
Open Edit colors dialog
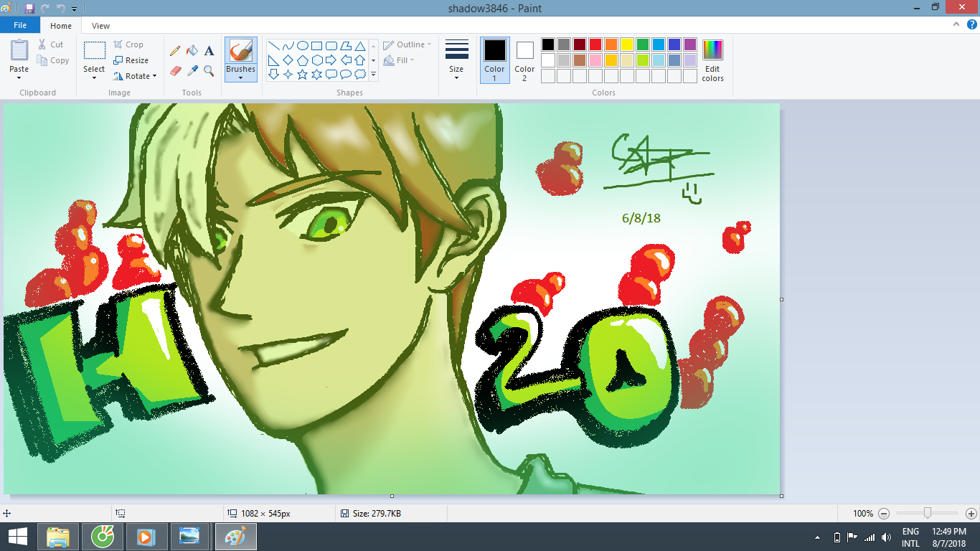pyautogui.click(x=712, y=61)
